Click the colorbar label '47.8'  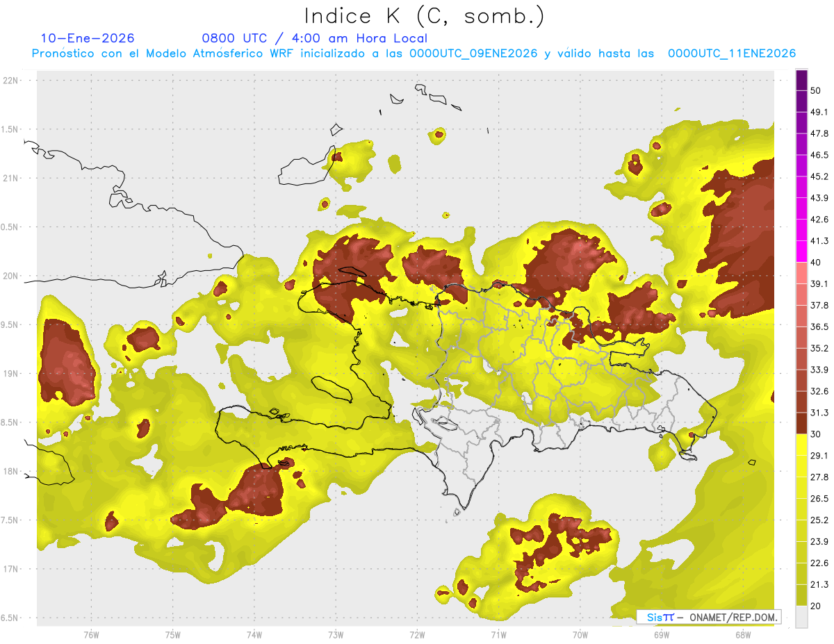coord(819,133)
